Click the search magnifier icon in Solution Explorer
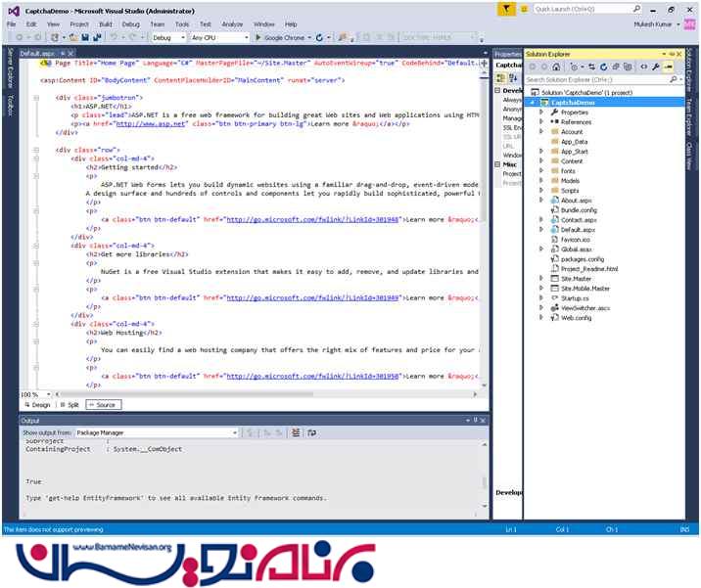The image size is (701, 588). click(x=674, y=79)
